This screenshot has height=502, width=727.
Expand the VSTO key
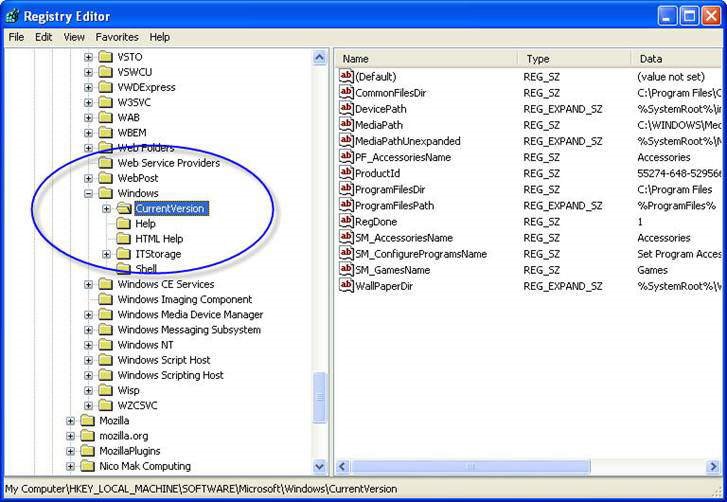click(88, 57)
